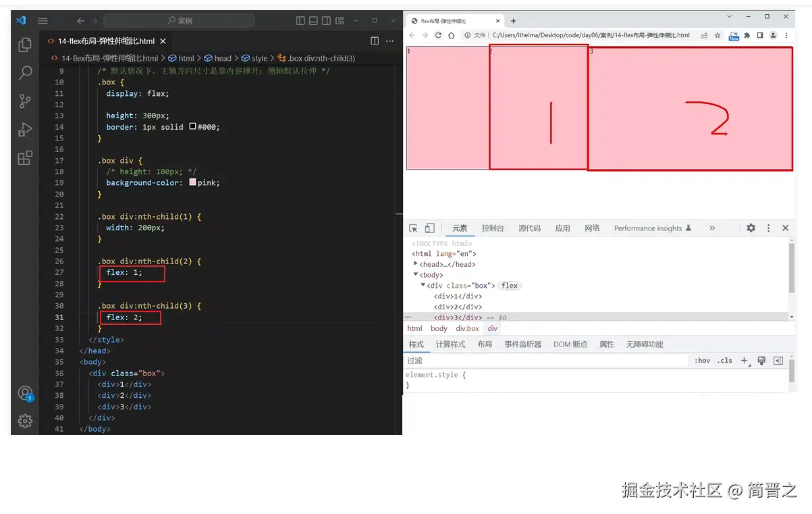Close the 14-flex布局 editor tab

pyautogui.click(x=162, y=41)
